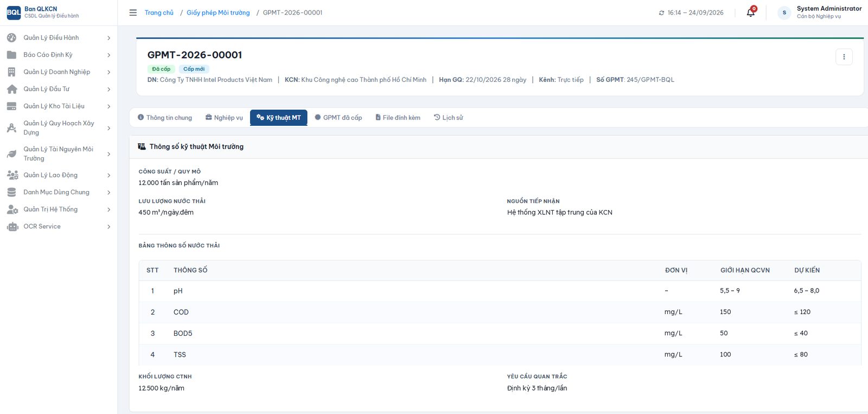Image resolution: width=868 pixels, height=414 pixels.
Task: Switch to the Thông tin chung tab
Action: point(165,118)
